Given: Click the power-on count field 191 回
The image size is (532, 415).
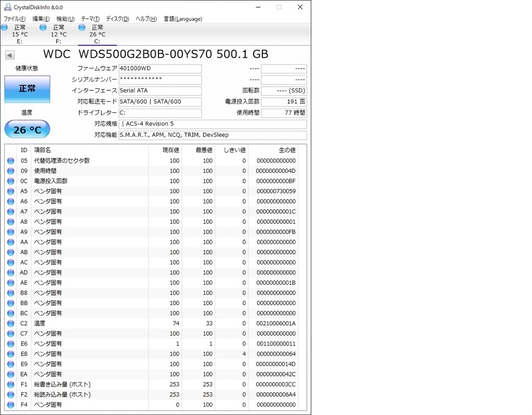Looking at the screenshot, I should tap(284, 102).
